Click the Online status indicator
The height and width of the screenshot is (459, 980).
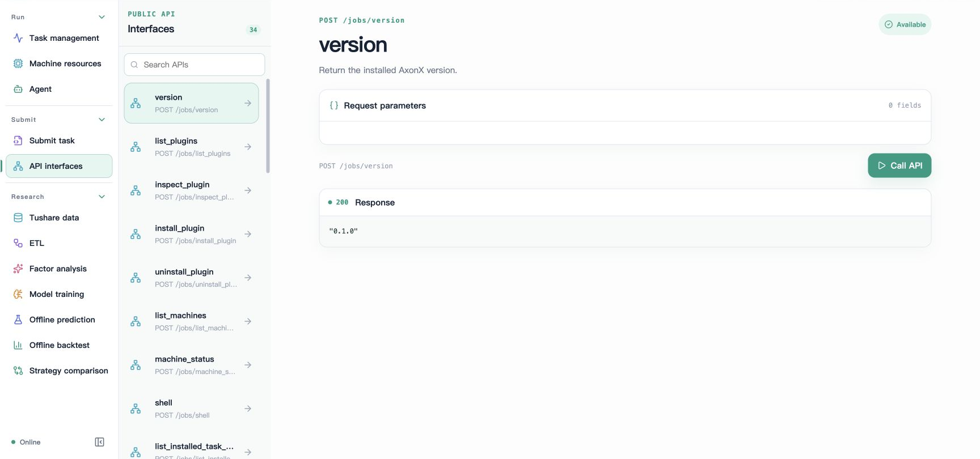tap(26, 442)
